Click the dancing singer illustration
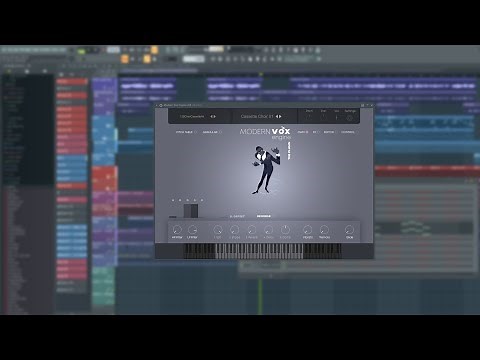The height and width of the screenshot is (360, 480). point(265,169)
